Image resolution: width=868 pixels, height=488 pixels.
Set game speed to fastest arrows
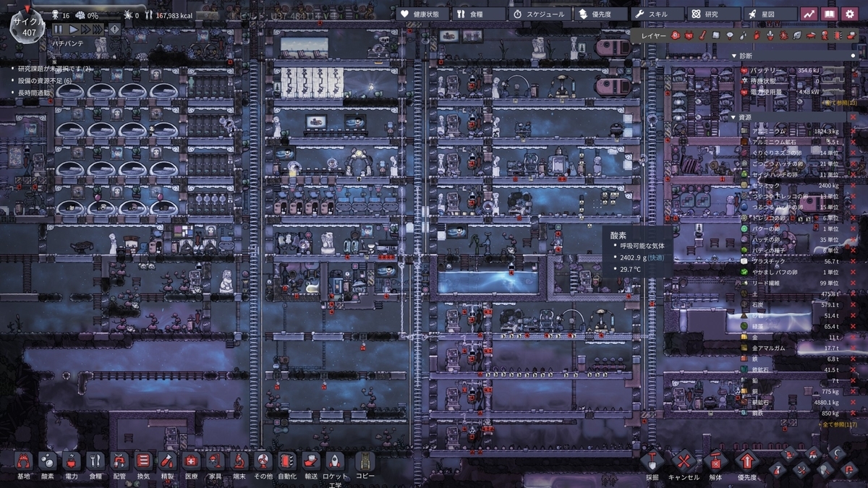tap(98, 29)
